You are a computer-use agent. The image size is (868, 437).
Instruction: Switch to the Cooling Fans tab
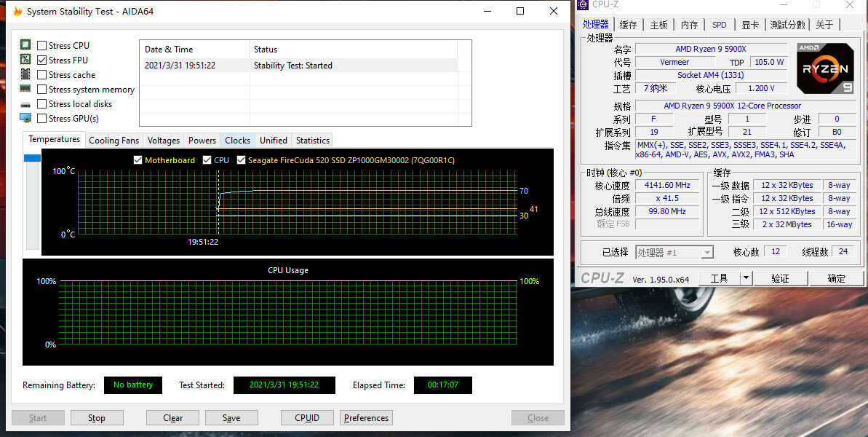pos(114,141)
